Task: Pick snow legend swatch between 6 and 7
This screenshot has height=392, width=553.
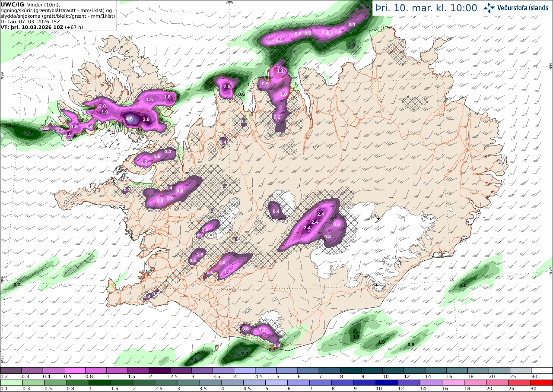Action: [308, 370]
